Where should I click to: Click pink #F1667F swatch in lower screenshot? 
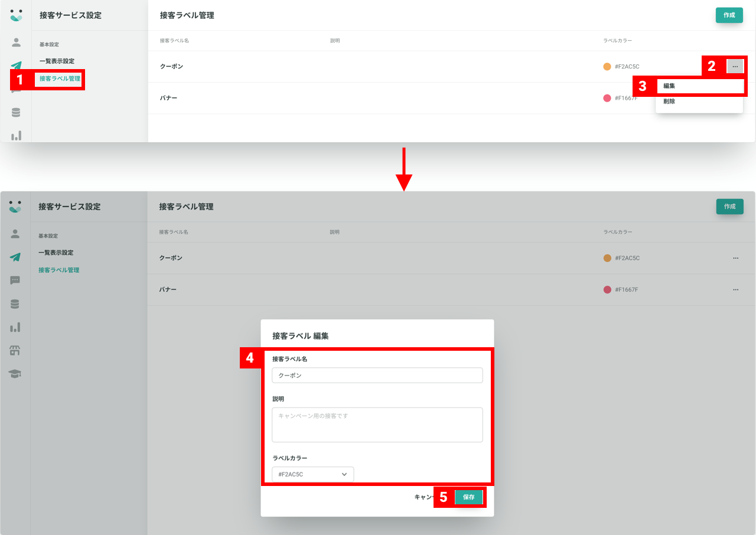(607, 290)
